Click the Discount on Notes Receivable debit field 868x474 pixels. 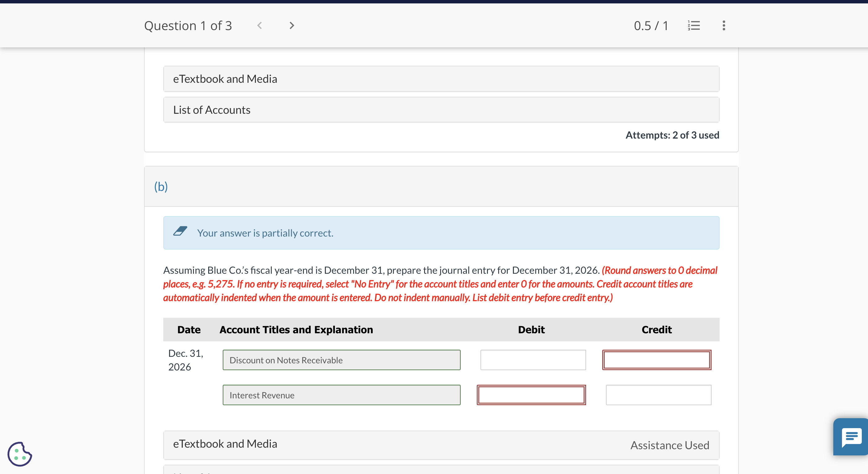tap(532, 360)
